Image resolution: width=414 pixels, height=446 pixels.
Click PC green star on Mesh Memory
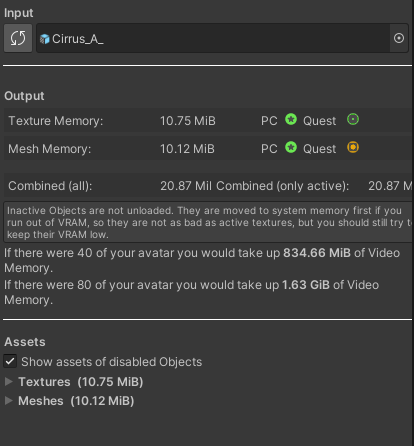tap(291, 147)
